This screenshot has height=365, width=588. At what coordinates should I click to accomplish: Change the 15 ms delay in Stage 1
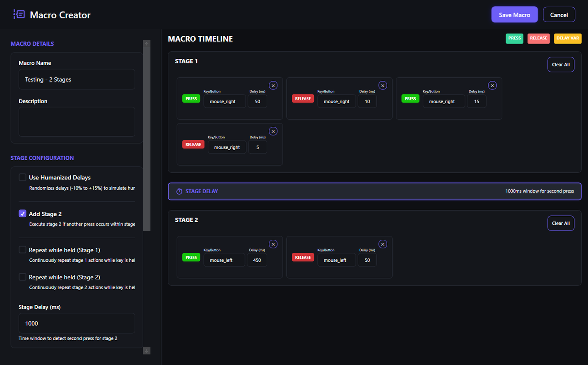click(476, 101)
